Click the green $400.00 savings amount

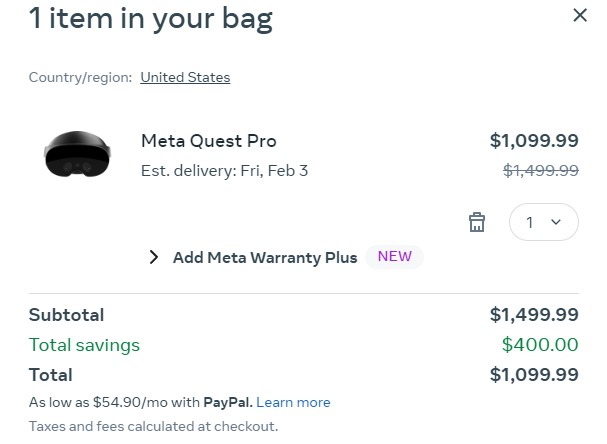[540, 345]
